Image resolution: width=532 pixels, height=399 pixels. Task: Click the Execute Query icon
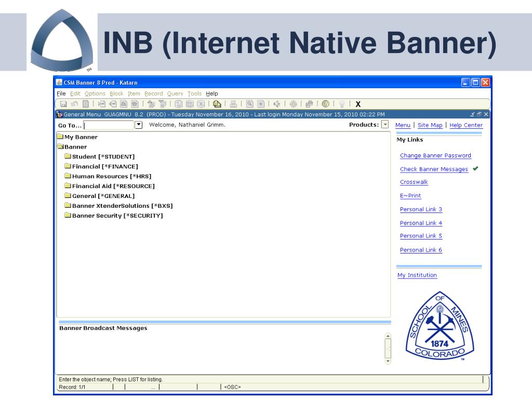pos(190,104)
